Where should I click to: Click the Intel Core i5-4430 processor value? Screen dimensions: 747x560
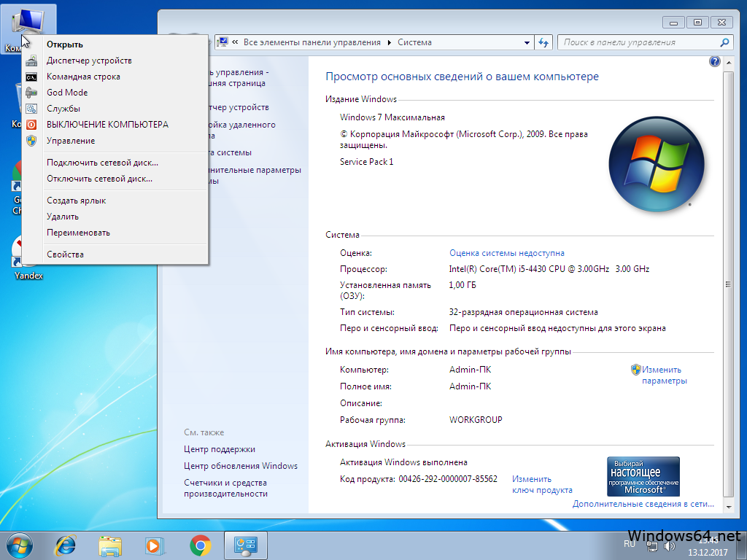[x=549, y=269]
